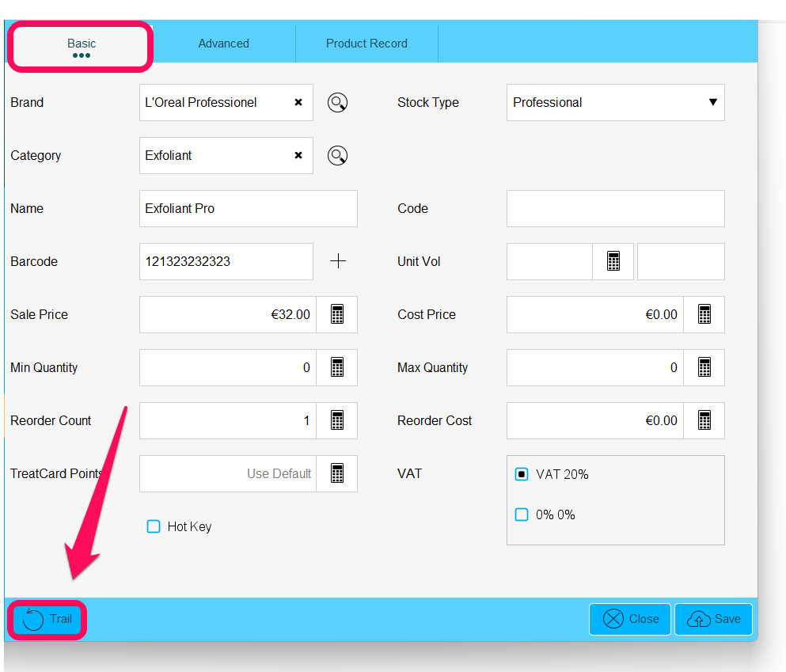
Task: Edit the Cost Price value field
Action: point(595,315)
